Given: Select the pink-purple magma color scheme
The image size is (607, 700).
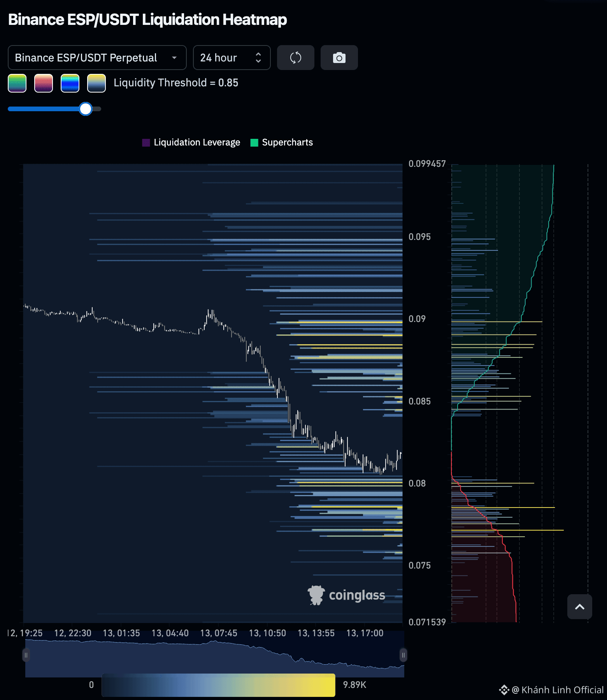Looking at the screenshot, I should click(44, 83).
